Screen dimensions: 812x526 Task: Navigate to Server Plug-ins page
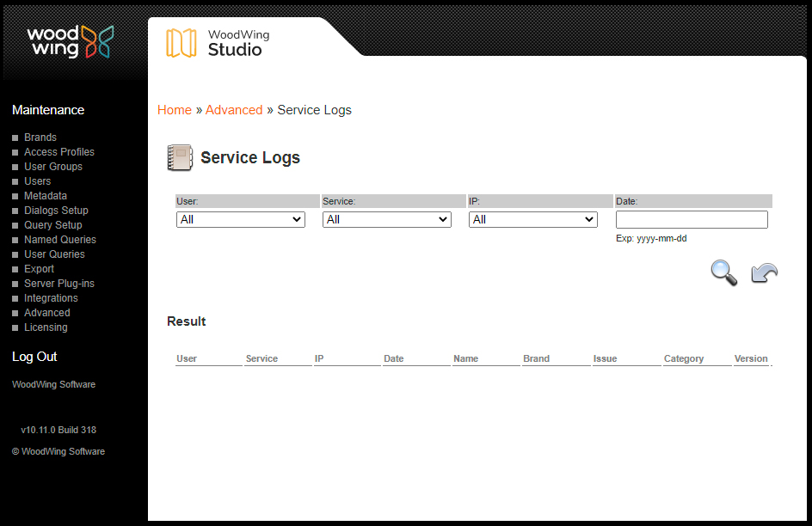click(x=59, y=284)
